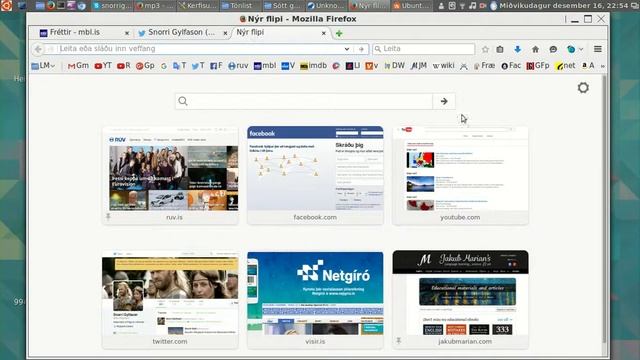This screenshot has height=360, width=640.
Task: Unpin the ruv.is tile pin icon
Action: (x=108, y=217)
